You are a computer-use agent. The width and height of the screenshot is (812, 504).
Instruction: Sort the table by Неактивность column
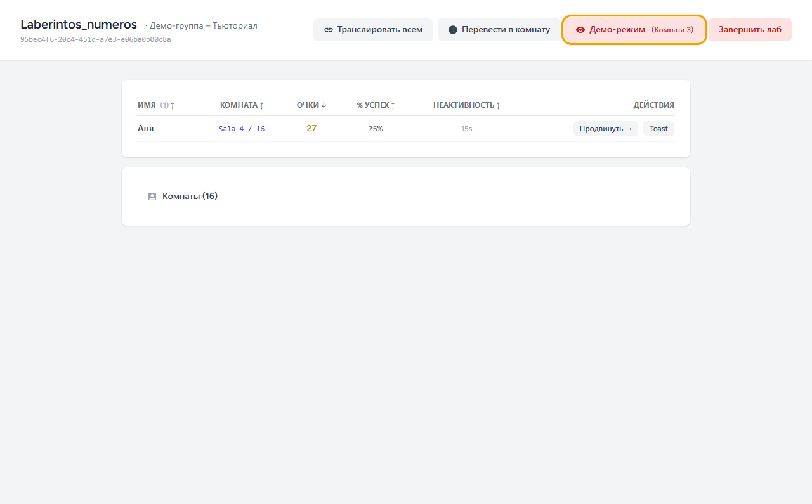click(x=467, y=105)
